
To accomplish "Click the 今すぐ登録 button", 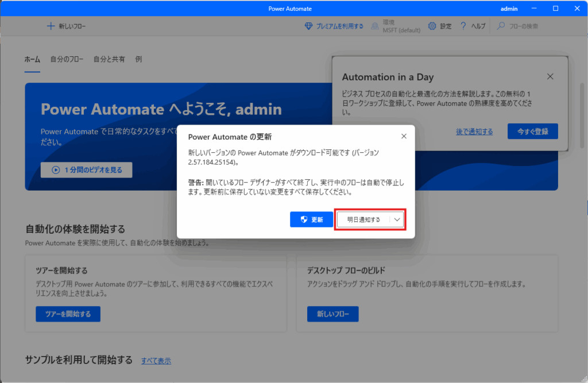I will pyautogui.click(x=532, y=131).
